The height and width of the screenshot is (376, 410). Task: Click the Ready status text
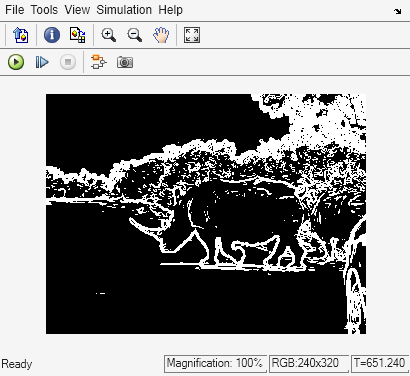coord(17,364)
